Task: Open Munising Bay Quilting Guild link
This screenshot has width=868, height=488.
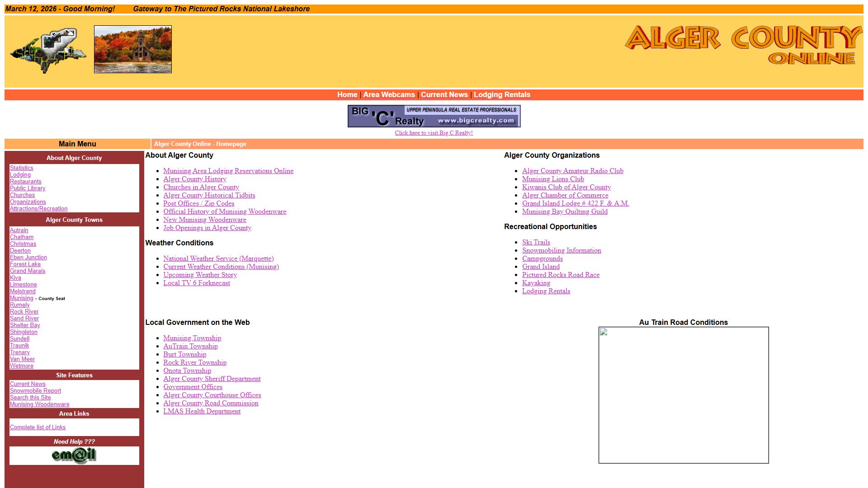Action: [564, 211]
